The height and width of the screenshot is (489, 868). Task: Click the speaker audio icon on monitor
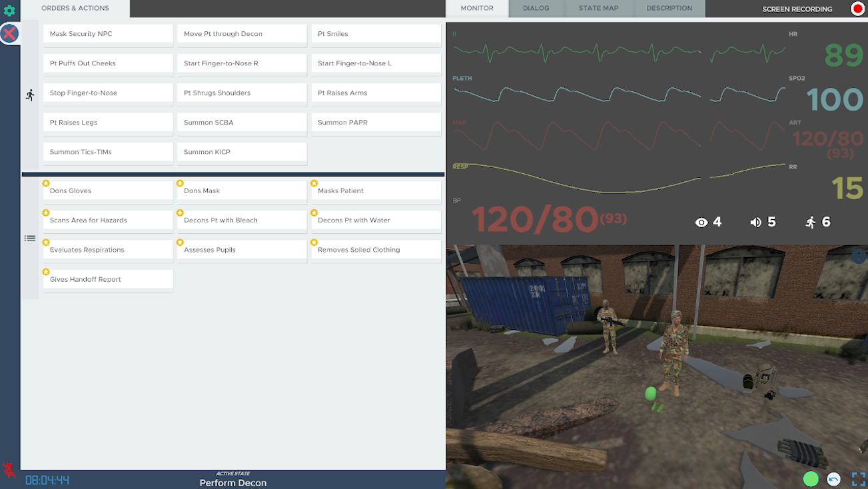(x=755, y=223)
